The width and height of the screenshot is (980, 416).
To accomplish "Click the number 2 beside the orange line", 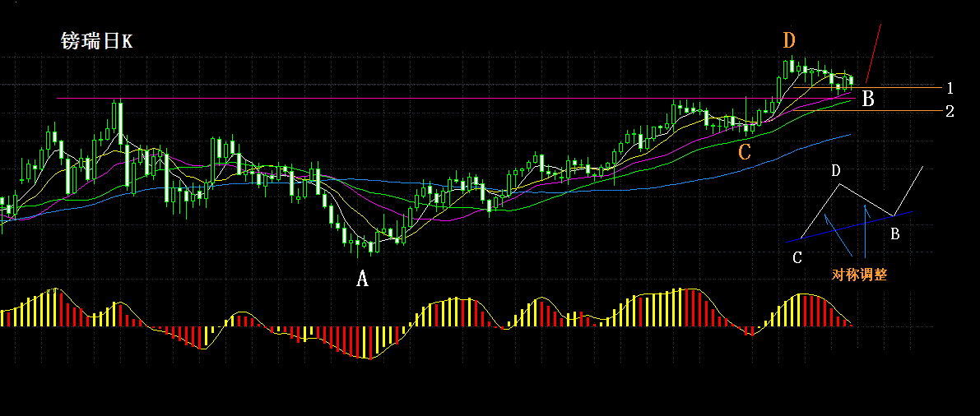I will [950, 111].
